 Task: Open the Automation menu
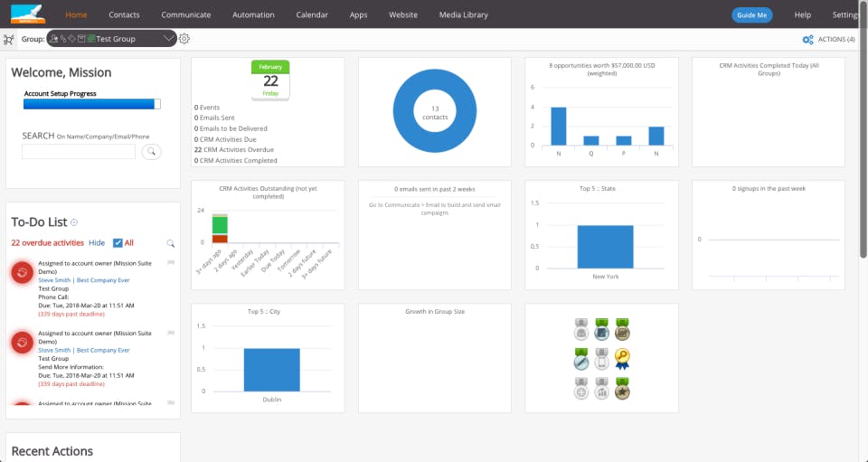[253, 15]
